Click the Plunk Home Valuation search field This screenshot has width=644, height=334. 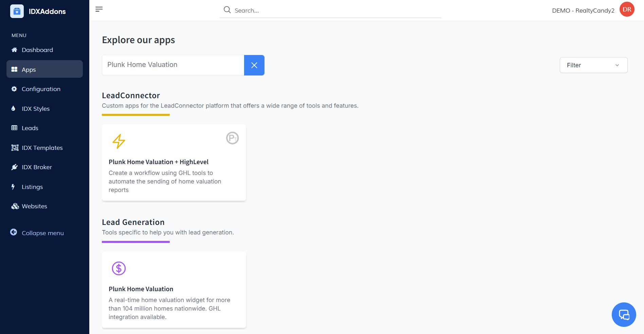click(x=173, y=65)
